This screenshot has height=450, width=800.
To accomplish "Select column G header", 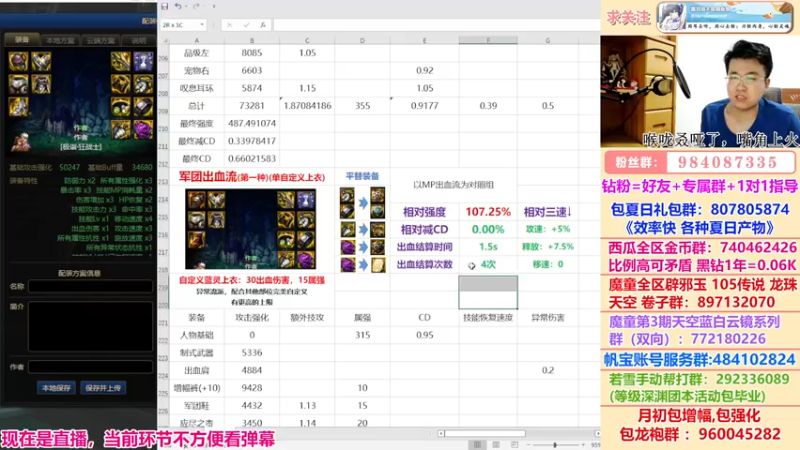I will 547,40.
